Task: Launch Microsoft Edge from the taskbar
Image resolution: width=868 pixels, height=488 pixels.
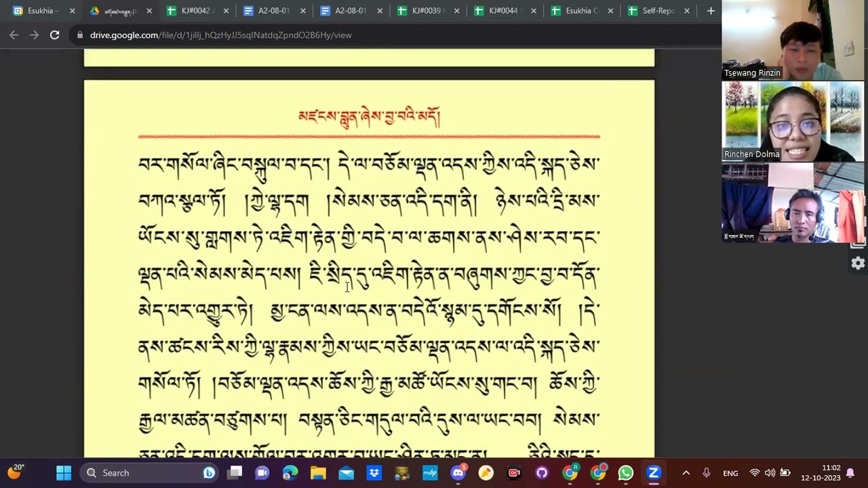Action: (290, 472)
